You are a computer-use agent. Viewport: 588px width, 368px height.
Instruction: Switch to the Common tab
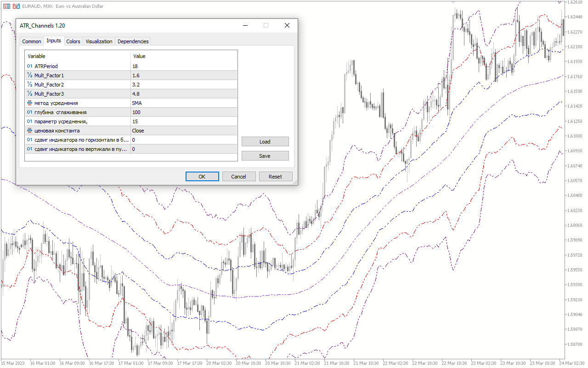(x=32, y=41)
